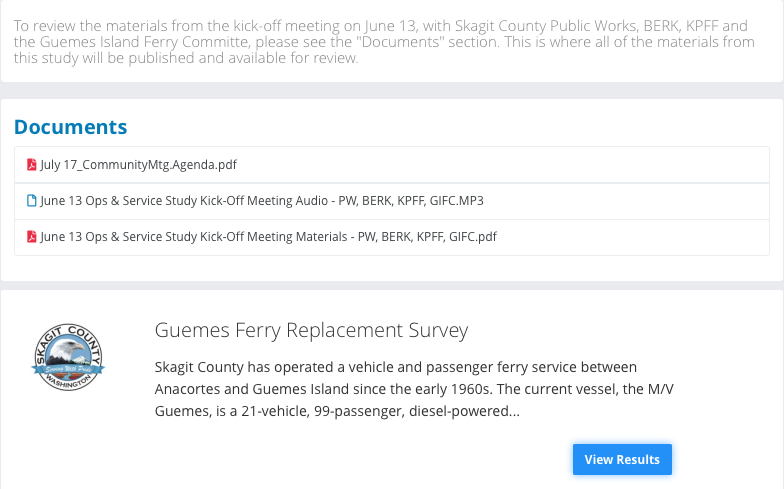Open the June 13 Kick-Off Meeting Audio MP3

pyautogui.click(x=262, y=201)
